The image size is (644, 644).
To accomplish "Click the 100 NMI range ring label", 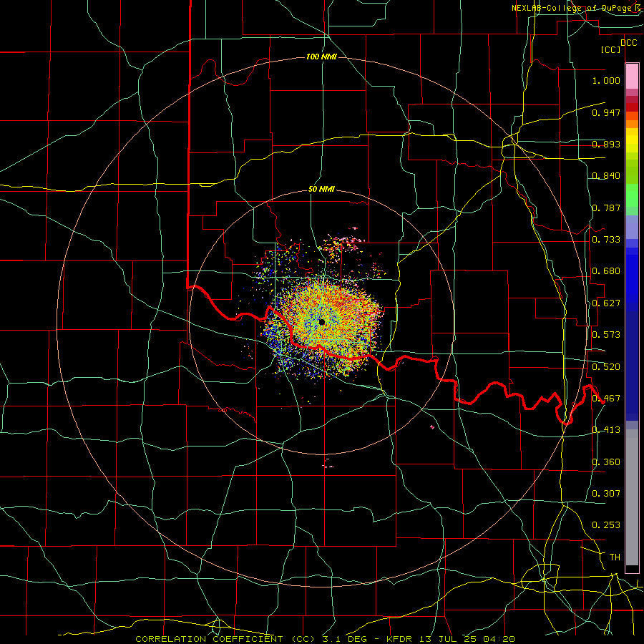I will tap(321, 57).
